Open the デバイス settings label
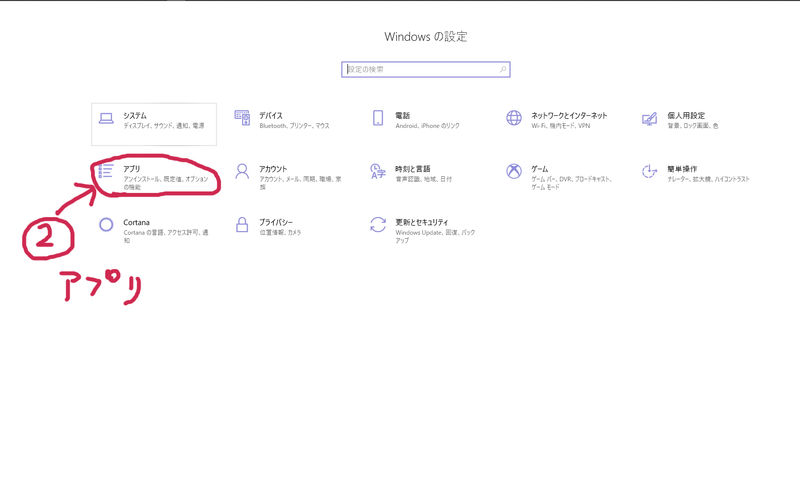Screen dimensions: 800x490 (x=270, y=115)
